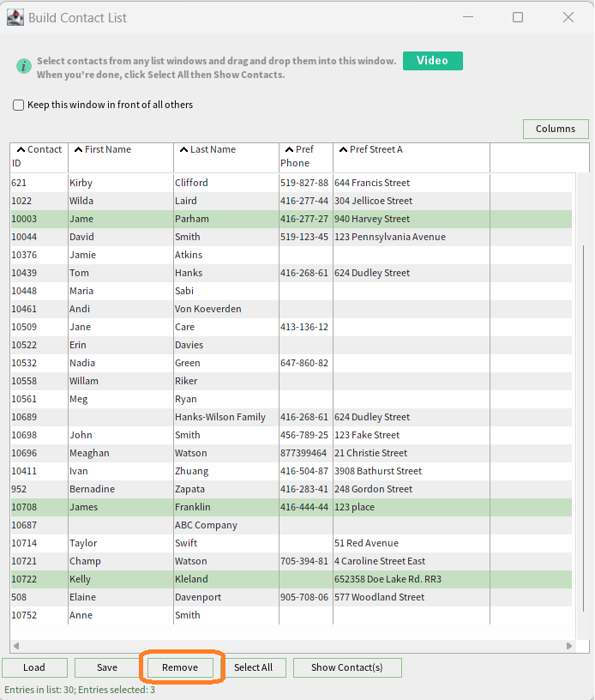Select Erin in First Name column

pyautogui.click(x=120, y=345)
